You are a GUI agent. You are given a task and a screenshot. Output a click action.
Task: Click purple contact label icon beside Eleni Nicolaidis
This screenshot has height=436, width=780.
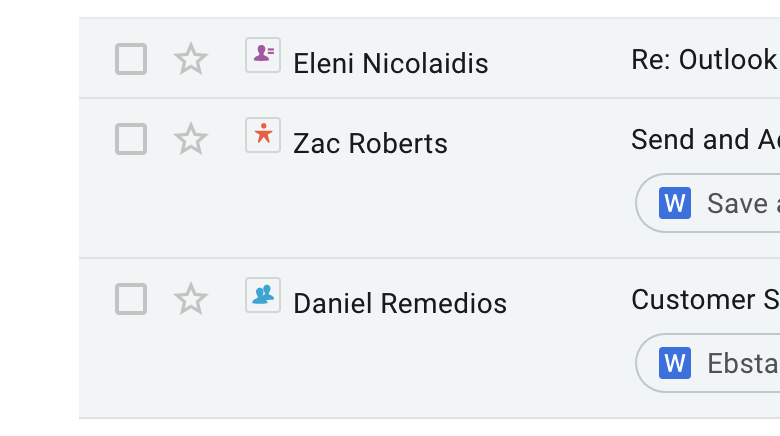[263, 55]
